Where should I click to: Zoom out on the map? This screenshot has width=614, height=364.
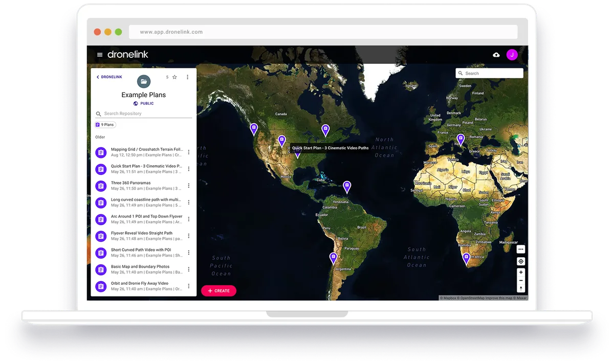(521, 280)
